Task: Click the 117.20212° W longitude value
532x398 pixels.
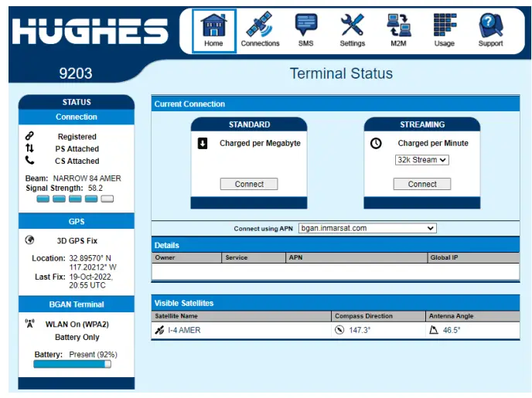Action: tap(93, 267)
